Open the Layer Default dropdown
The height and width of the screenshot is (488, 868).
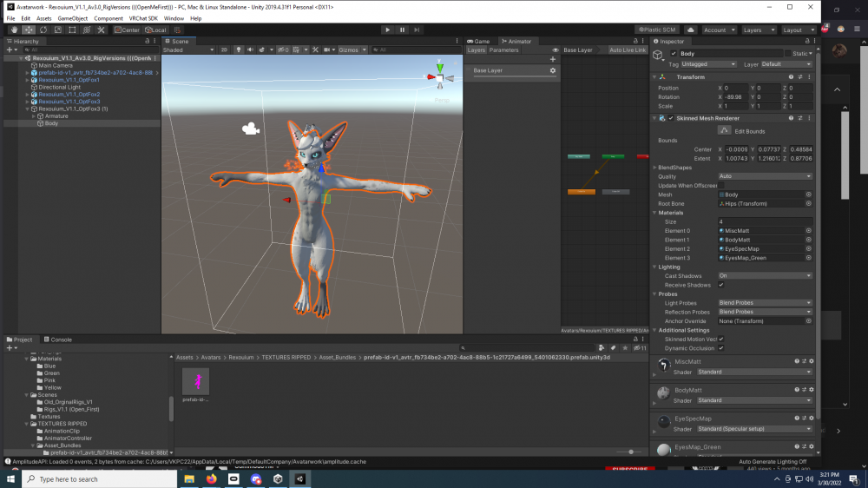[786, 64]
